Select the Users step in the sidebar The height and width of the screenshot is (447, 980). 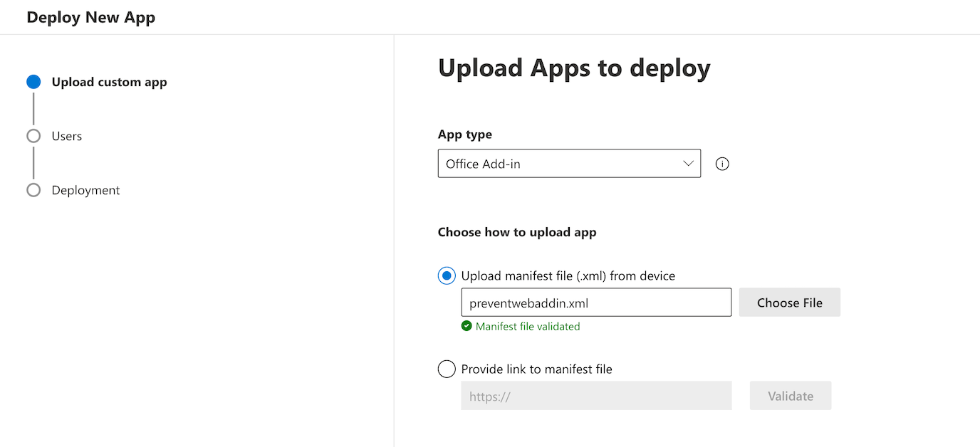pyautogui.click(x=66, y=135)
